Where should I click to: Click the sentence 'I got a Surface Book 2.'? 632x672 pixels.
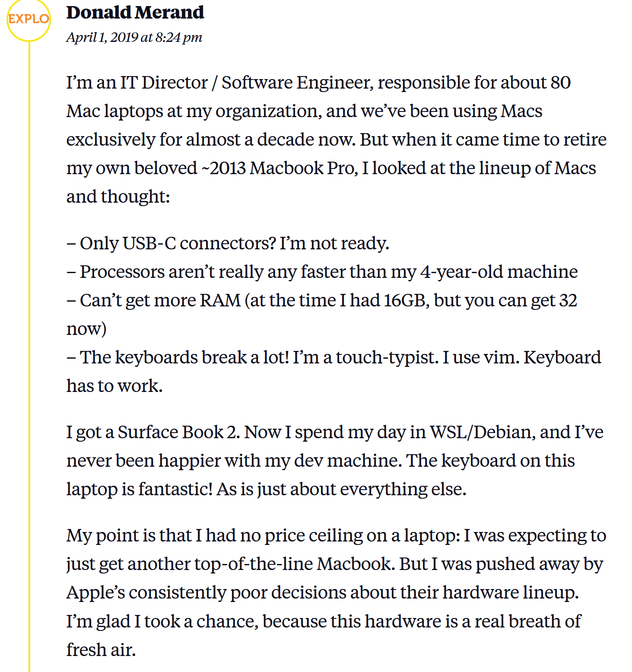point(153,432)
